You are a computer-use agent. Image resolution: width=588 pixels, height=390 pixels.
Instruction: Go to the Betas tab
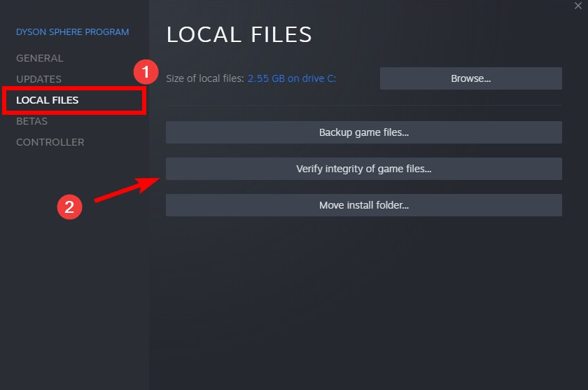[32, 121]
